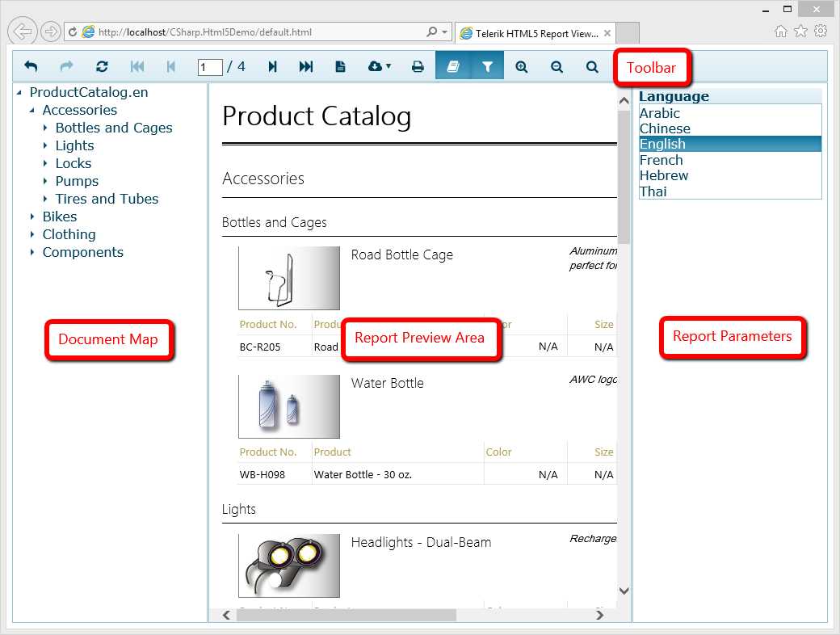The width and height of the screenshot is (840, 635).
Task: Collapse the Accessories tree node
Action: (32, 111)
